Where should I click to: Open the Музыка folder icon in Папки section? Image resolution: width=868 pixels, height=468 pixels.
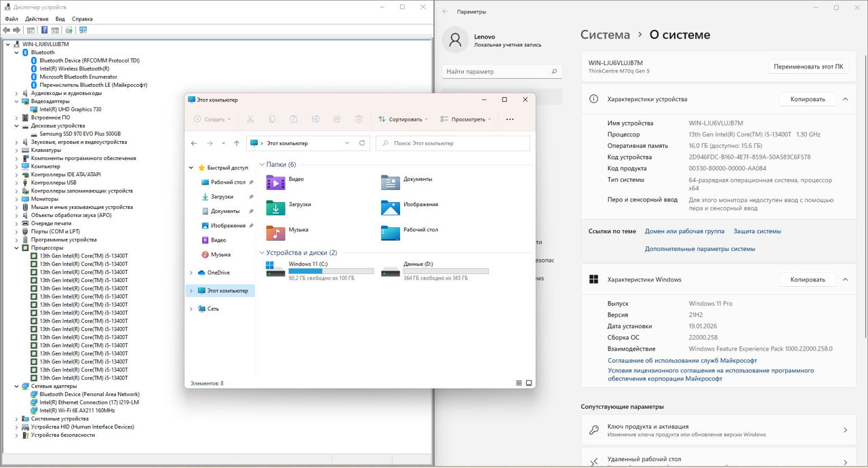click(275, 233)
